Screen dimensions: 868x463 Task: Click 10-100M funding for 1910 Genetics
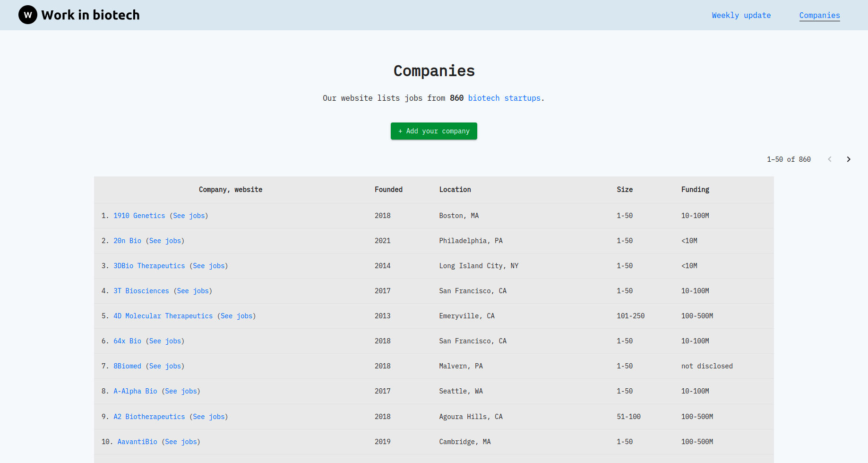point(695,216)
